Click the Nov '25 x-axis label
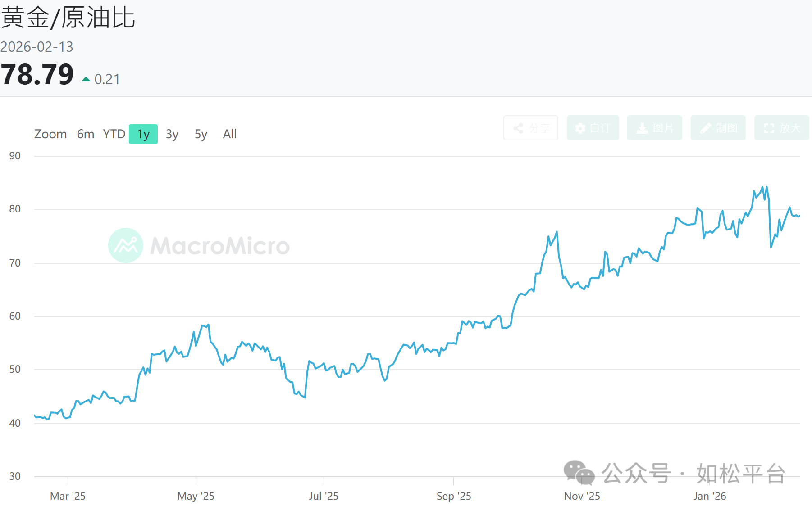This screenshot has height=506, width=812. 582,496
